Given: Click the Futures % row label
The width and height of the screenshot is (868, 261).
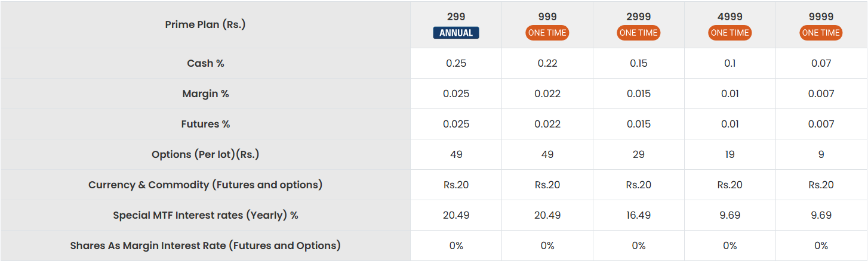Looking at the screenshot, I should (x=205, y=124).
